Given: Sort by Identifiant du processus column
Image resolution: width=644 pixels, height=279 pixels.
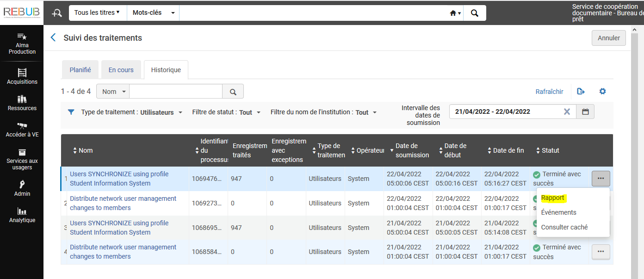Looking at the screenshot, I should pyautogui.click(x=211, y=150).
